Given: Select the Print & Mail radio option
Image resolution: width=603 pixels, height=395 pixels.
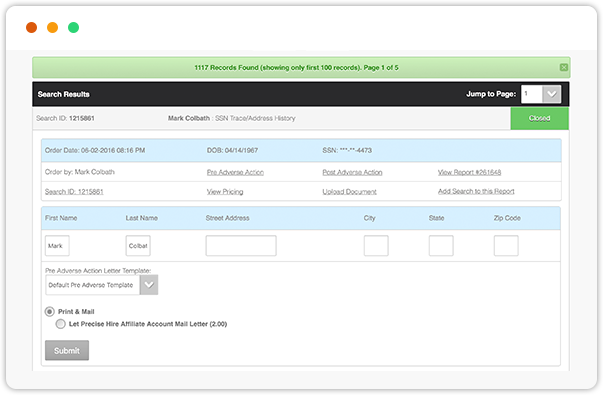Looking at the screenshot, I should click(50, 312).
